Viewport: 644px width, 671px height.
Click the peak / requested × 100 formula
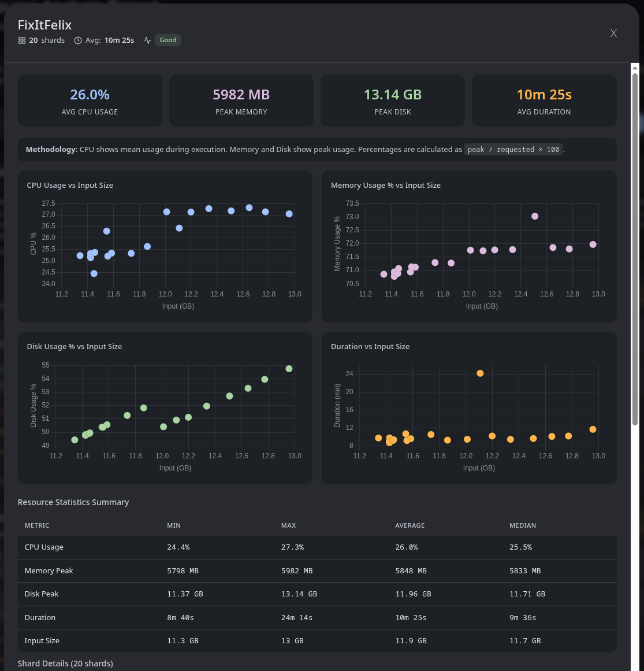point(513,150)
